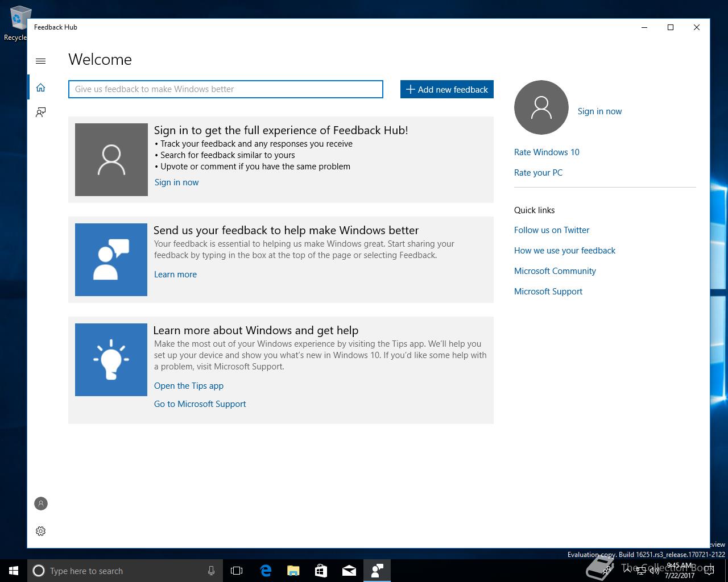Click the Cortana circle icon in taskbar

pos(39,571)
